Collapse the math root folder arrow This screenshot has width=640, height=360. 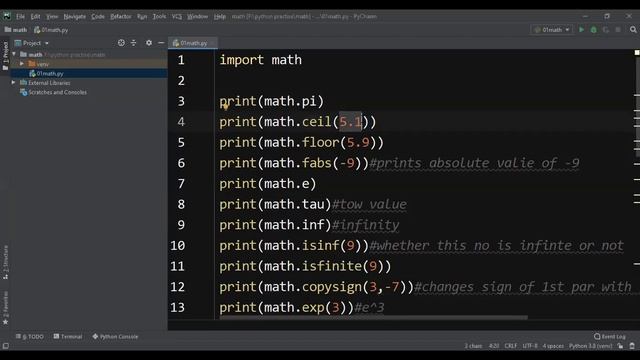pos(14,54)
